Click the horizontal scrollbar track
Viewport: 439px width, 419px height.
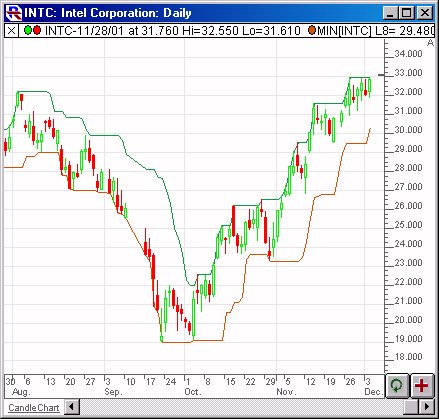tap(241, 407)
